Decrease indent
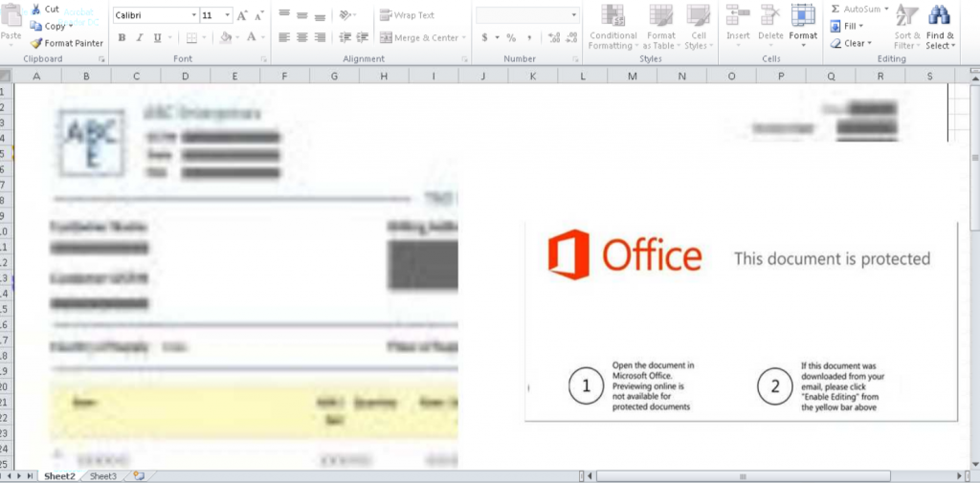This screenshot has height=483, width=980. (345, 37)
